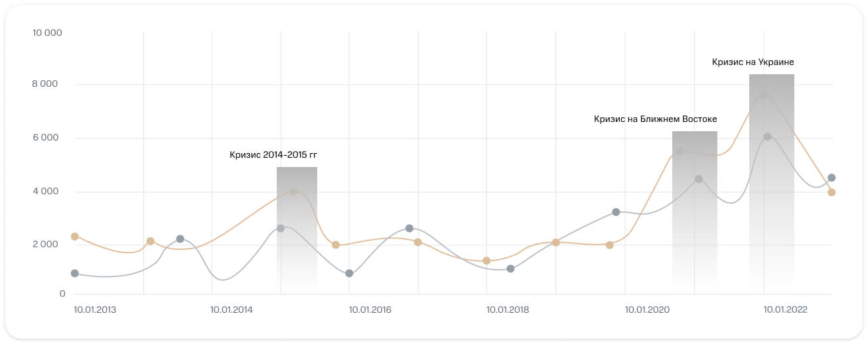Viewport: 868px width, 344px height.
Task: Click the 'Кризис 2014-2015 гг' annotation label
Action: [x=273, y=154]
